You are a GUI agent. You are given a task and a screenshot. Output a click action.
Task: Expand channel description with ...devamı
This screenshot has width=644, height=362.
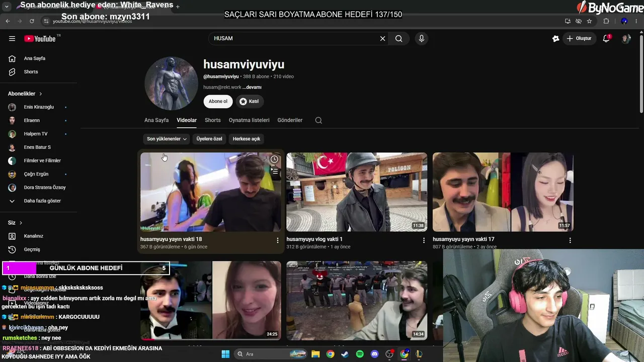click(252, 87)
